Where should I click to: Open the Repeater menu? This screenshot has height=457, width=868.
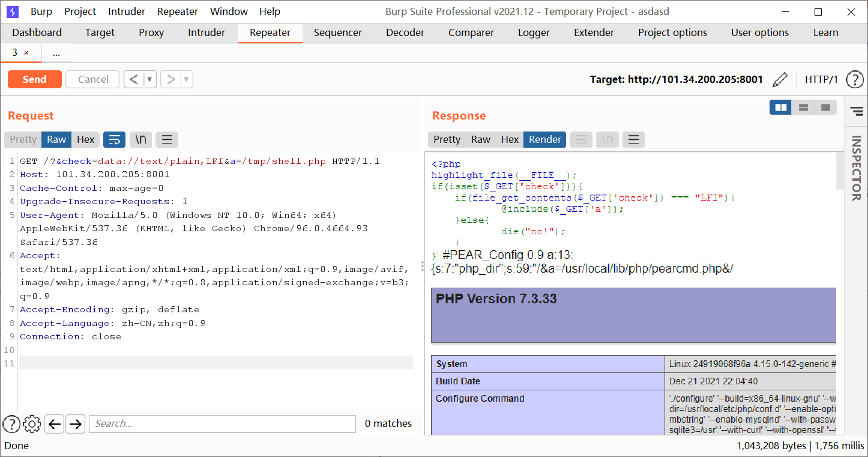tap(178, 11)
